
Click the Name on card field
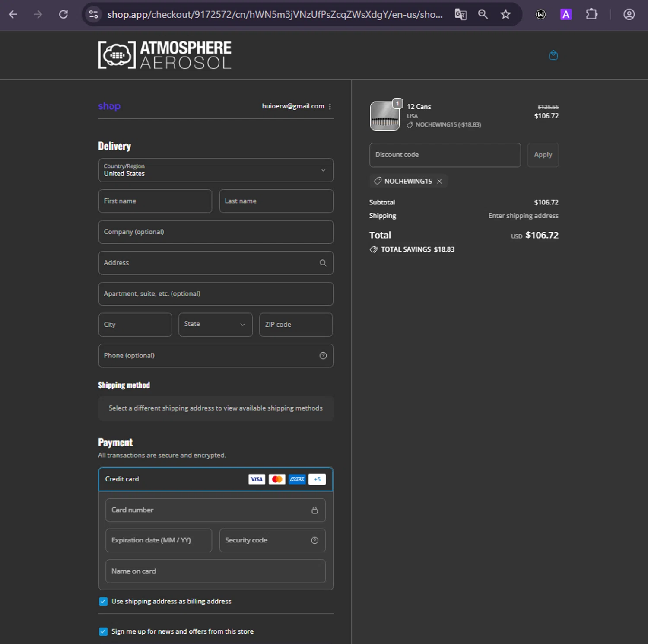point(216,571)
